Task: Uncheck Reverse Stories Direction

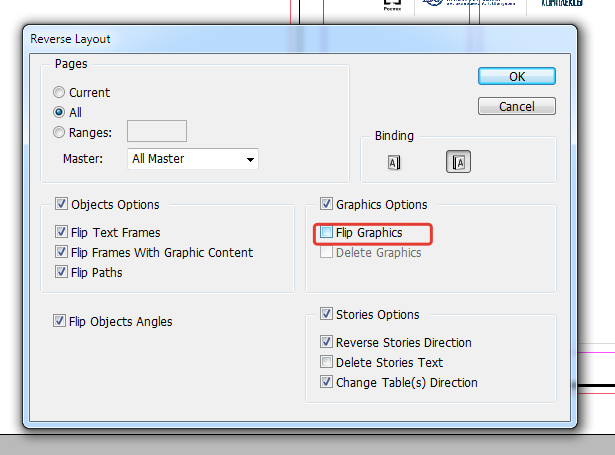Action: (326, 342)
